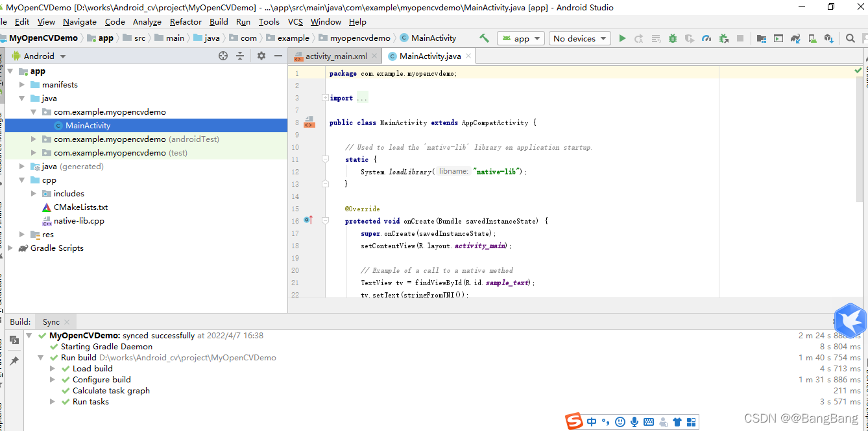The height and width of the screenshot is (431, 868).
Task: Open the Refactor menu
Action: [186, 21]
